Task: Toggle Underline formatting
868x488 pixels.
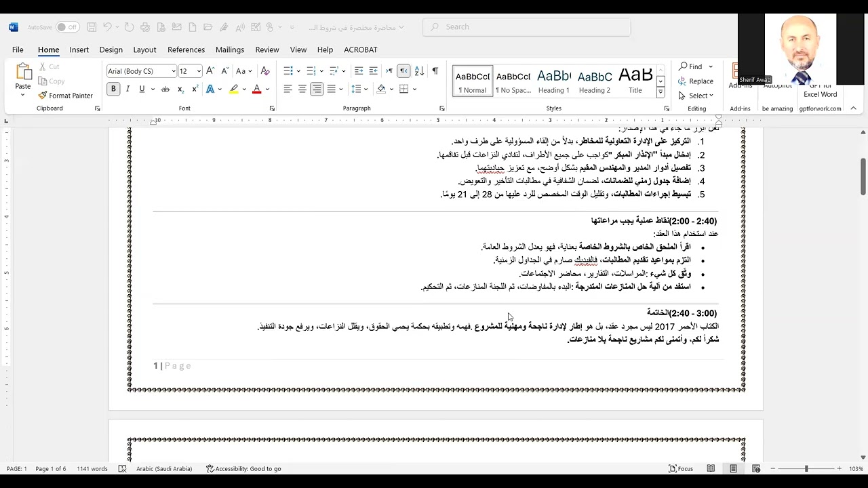Action: click(x=142, y=89)
